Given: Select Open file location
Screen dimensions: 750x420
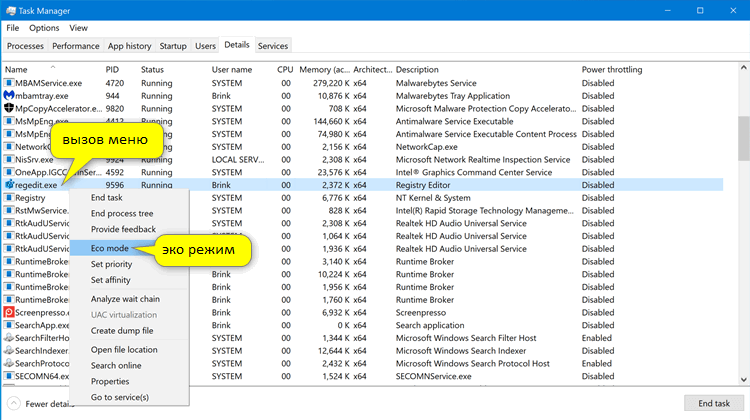Looking at the screenshot, I should coord(129,350).
